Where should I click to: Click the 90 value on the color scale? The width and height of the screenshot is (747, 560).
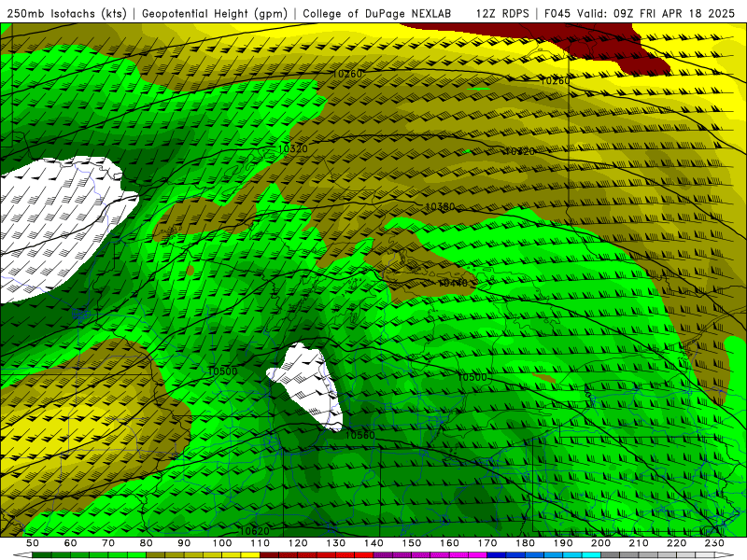coord(184,543)
